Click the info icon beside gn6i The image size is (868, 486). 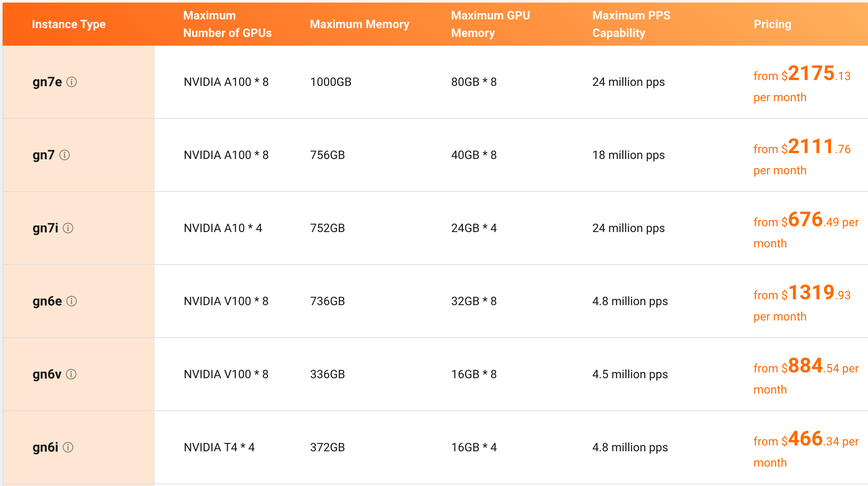[68, 447]
